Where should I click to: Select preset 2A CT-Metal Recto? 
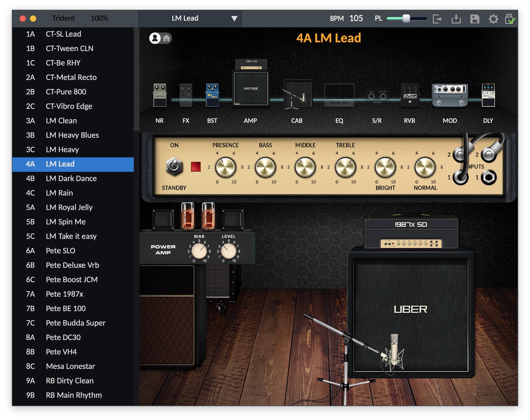71,77
